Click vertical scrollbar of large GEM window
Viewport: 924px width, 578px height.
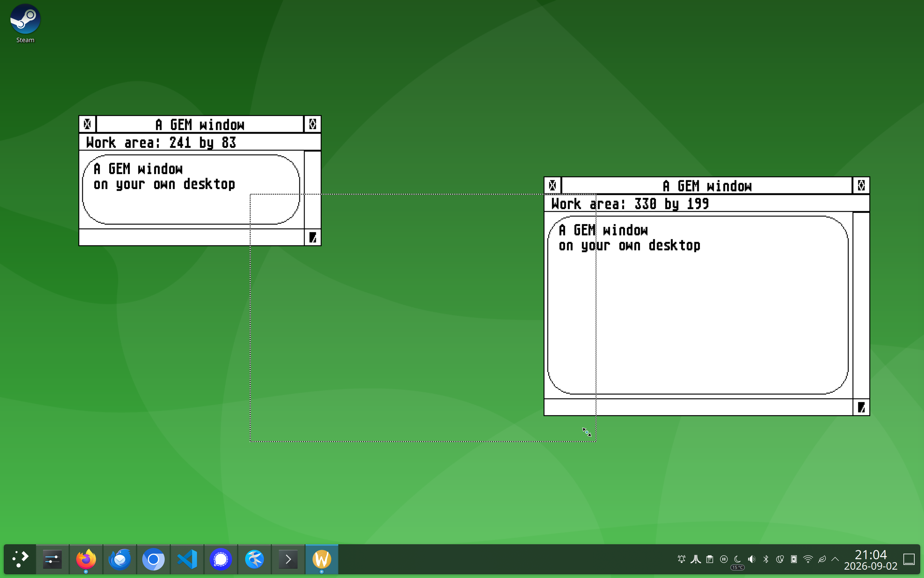[861, 305]
